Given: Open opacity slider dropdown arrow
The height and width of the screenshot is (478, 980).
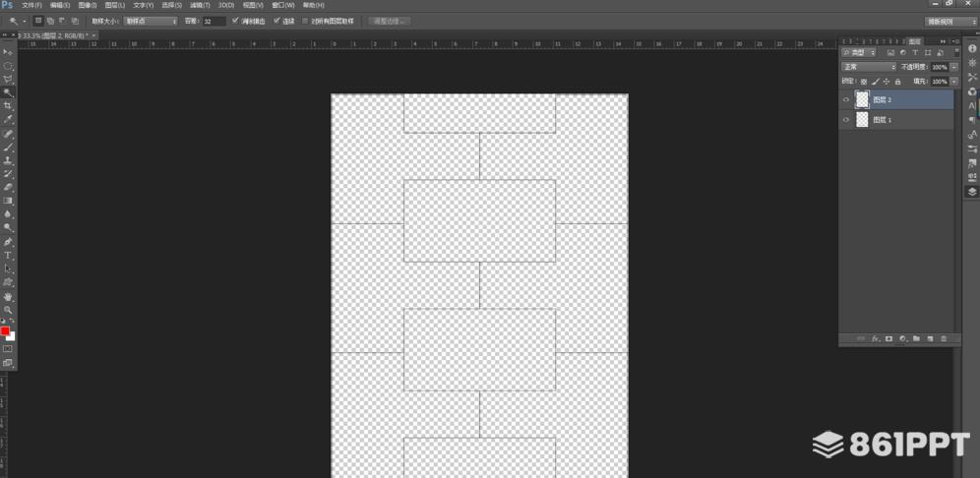Looking at the screenshot, I should click(x=954, y=67).
